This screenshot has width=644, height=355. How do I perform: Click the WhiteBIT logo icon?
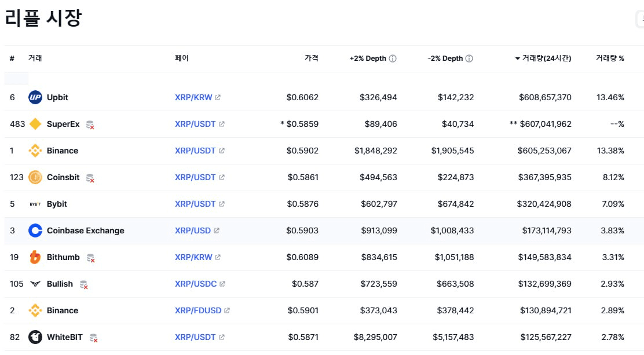coord(35,337)
